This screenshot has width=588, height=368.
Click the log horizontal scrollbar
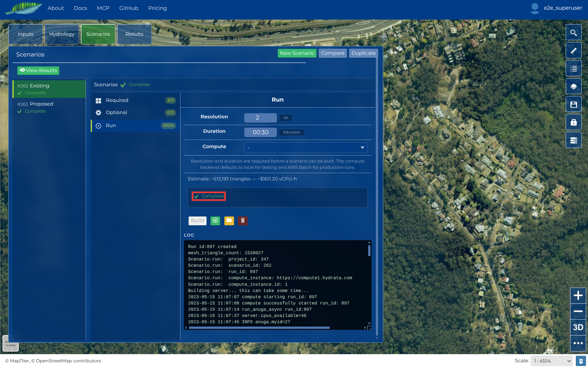pos(259,328)
